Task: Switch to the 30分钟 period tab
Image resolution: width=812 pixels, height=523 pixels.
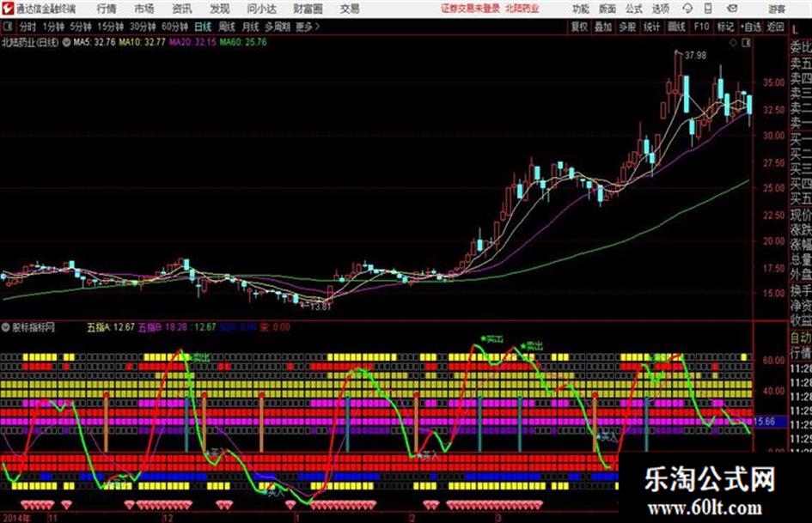Action: tap(143, 27)
